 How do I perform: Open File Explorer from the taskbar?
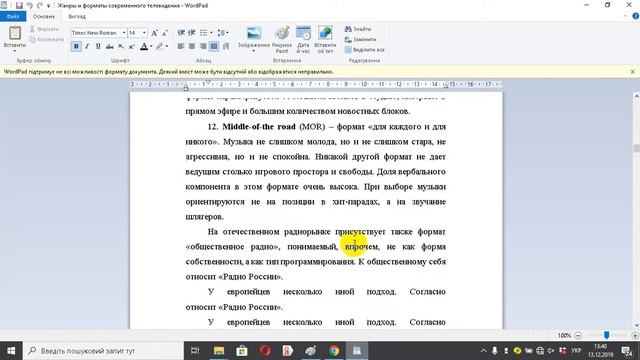[219, 351]
